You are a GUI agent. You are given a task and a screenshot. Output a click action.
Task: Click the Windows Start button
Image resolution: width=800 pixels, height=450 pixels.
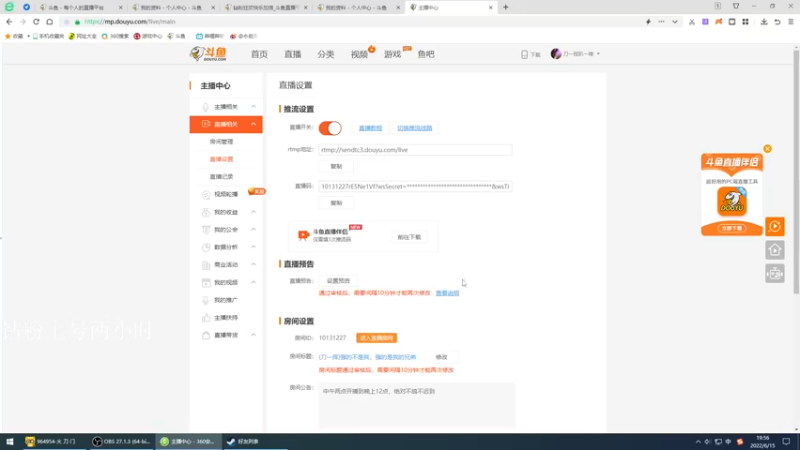(x=10, y=441)
